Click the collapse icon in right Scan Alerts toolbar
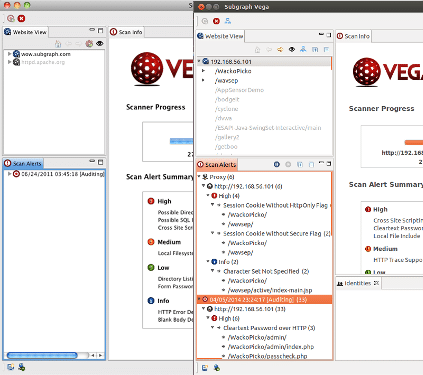This screenshot has height=375, width=423. (311, 164)
